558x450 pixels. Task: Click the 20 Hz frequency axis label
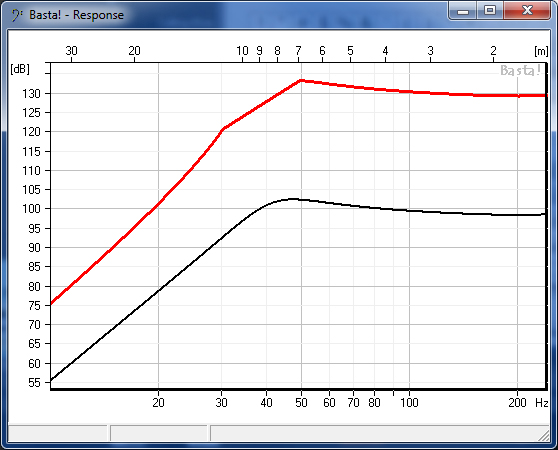pos(158,403)
